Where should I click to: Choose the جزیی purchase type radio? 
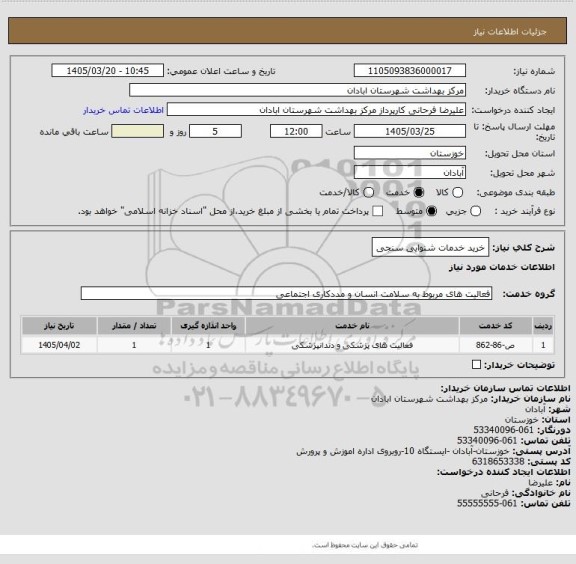pos(475,211)
